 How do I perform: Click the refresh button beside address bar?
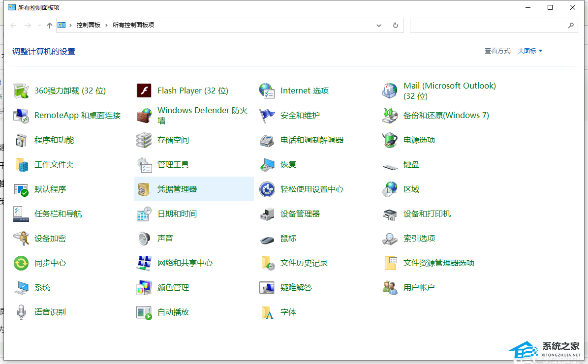point(396,26)
